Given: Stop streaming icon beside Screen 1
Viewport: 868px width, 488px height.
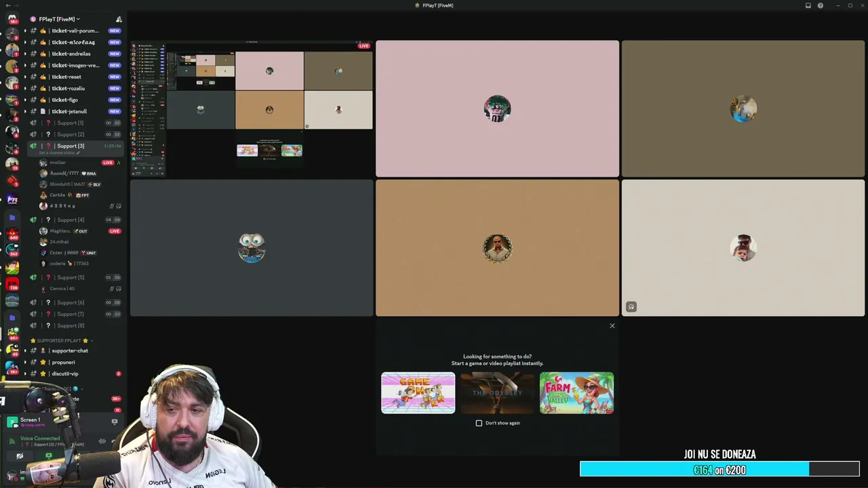Looking at the screenshot, I should coord(114,422).
